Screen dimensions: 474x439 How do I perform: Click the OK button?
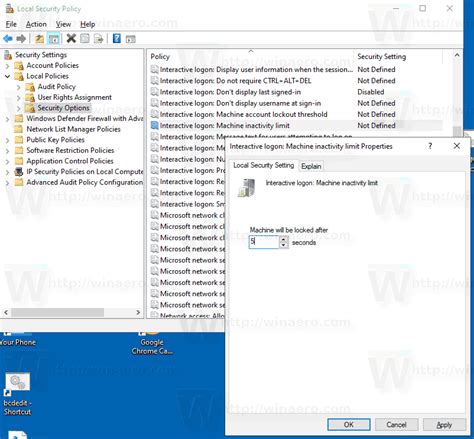(349, 424)
